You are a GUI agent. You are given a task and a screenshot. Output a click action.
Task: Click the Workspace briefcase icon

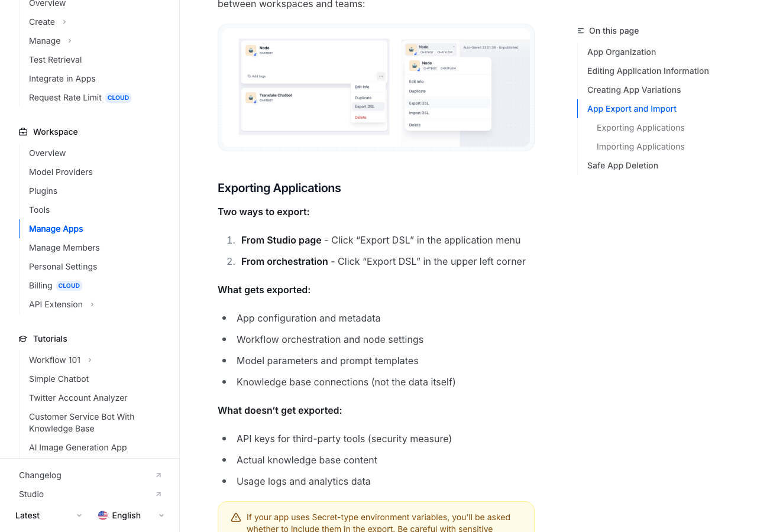coord(23,132)
